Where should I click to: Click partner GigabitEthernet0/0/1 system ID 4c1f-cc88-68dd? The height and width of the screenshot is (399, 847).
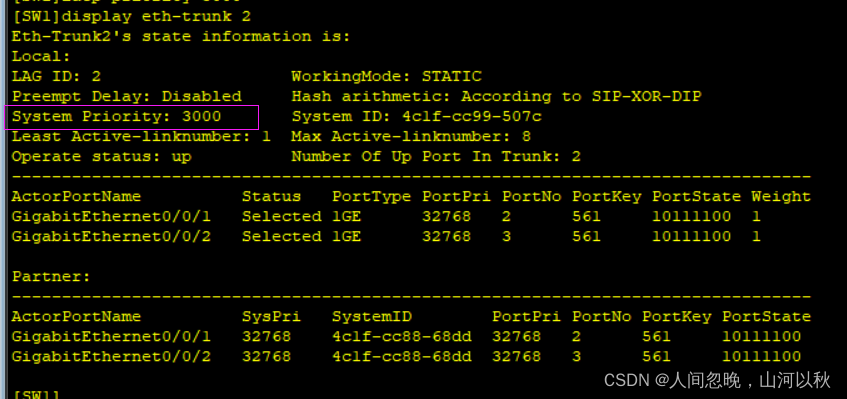(402, 337)
